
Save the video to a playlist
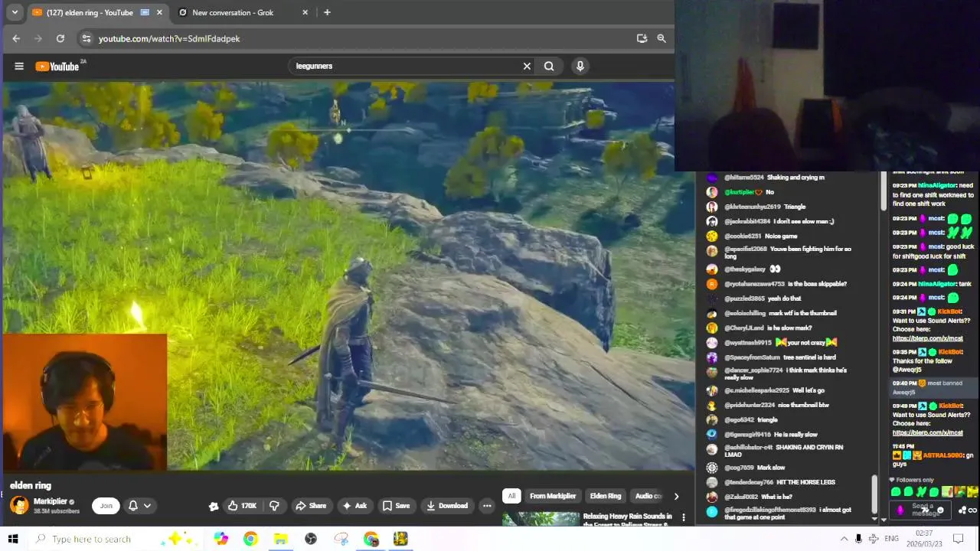pyautogui.click(x=396, y=506)
